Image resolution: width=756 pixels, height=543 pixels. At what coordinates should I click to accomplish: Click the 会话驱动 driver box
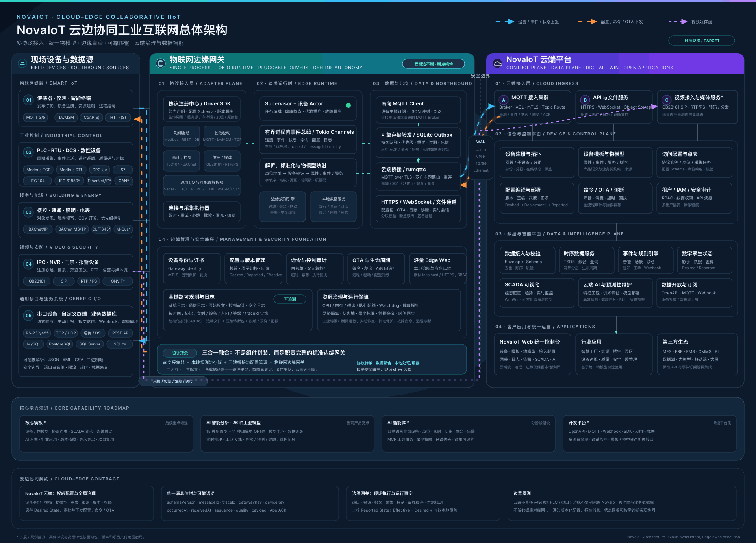coord(222,136)
